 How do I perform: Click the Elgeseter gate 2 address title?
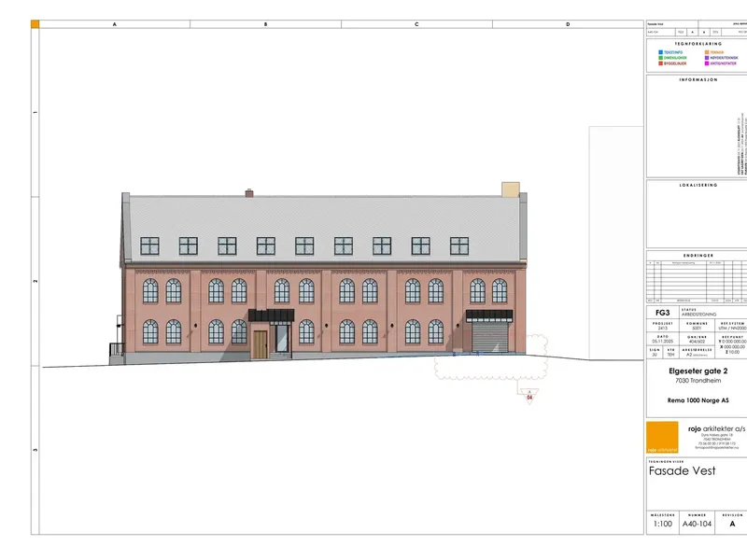coord(698,371)
